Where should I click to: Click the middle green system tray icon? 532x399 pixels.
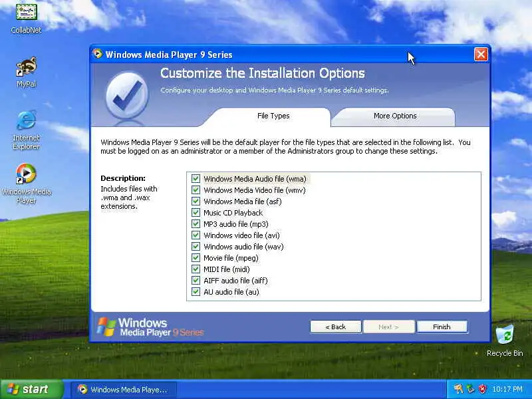tap(470, 388)
